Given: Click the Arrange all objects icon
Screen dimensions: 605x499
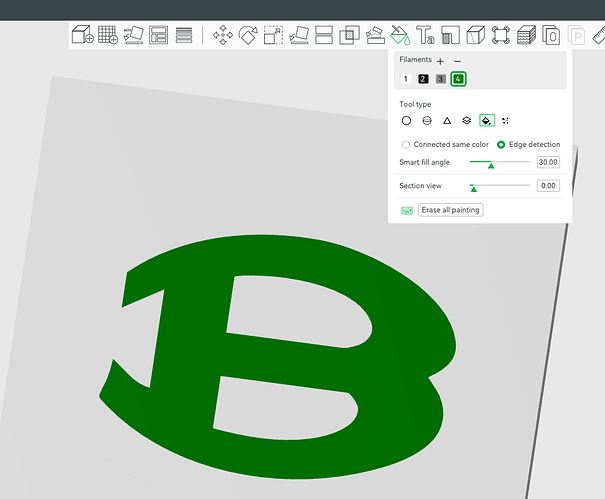Looking at the screenshot, I should 159,35.
